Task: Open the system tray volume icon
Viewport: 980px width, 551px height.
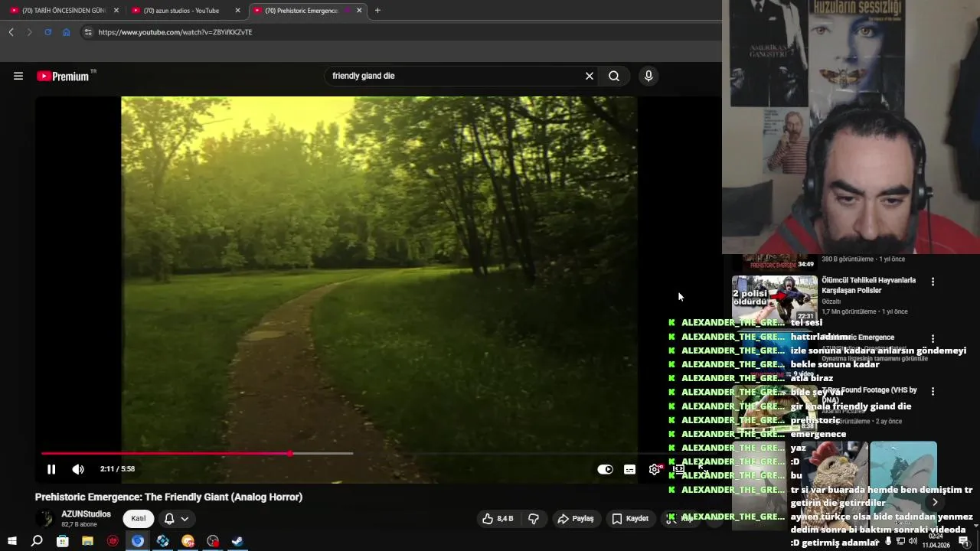Action: (913, 541)
